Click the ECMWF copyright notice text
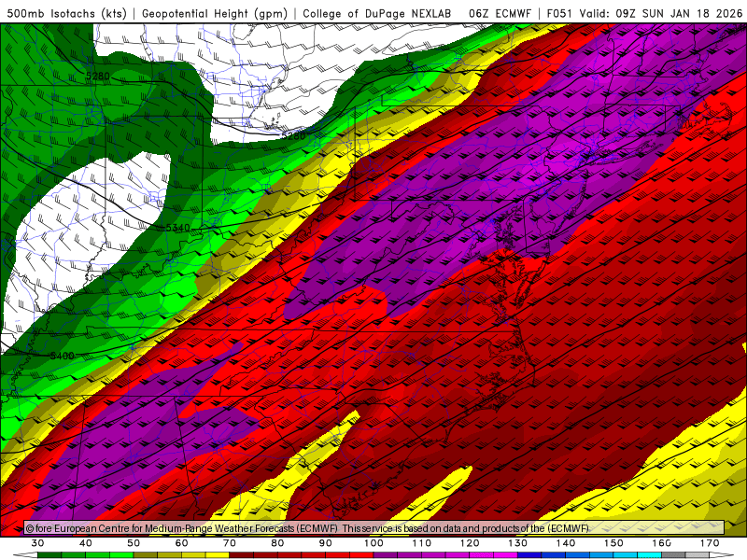 (307, 528)
